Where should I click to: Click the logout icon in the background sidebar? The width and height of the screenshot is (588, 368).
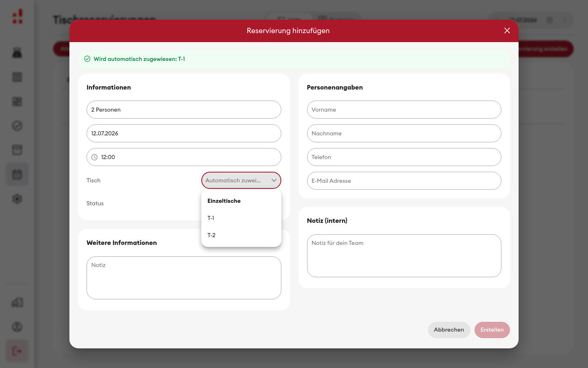(x=17, y=351)
